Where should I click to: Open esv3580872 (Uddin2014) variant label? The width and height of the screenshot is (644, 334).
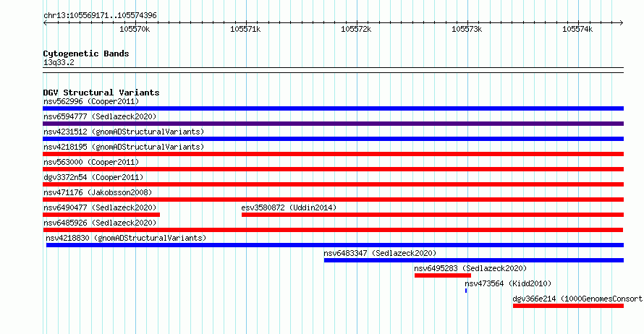pyautogui.click(x=289, y=207)
